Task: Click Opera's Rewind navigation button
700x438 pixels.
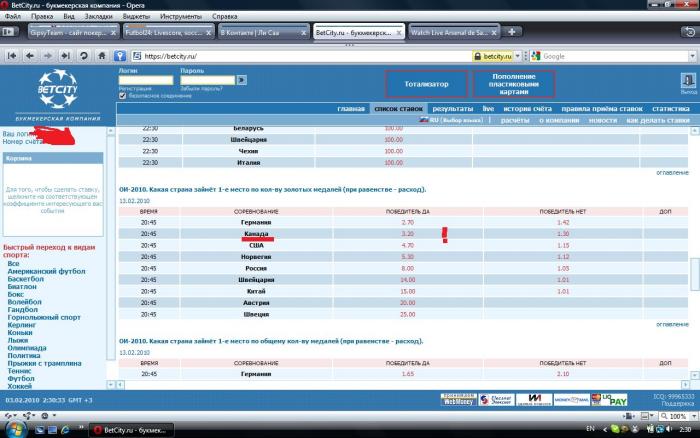Action: coord(12,56)
